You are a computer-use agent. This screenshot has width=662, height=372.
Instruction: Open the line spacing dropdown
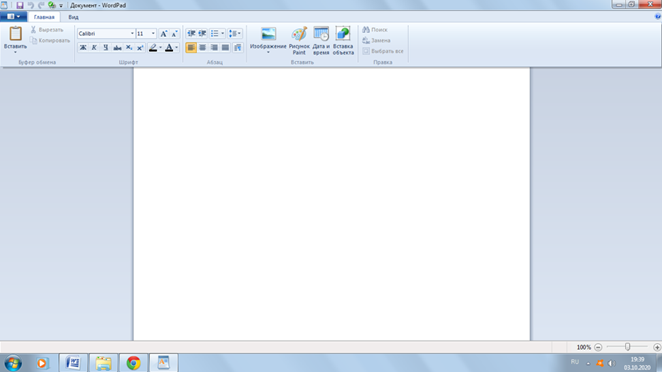click(235, 33)
